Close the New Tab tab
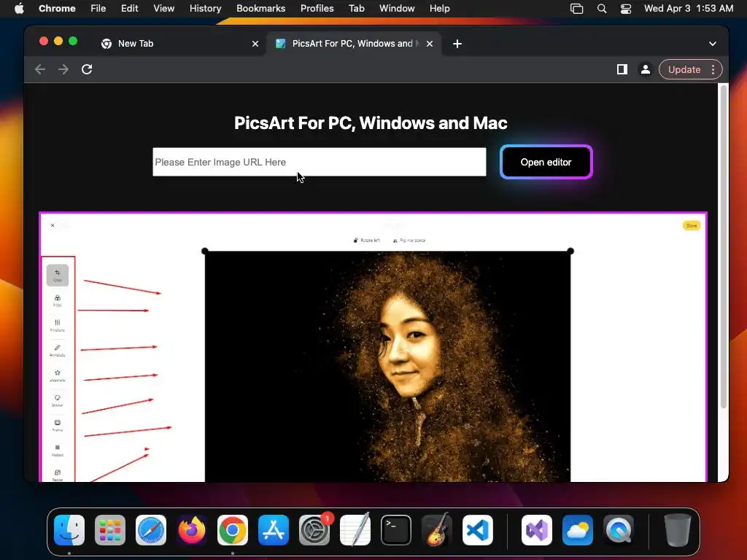Viewport: 747px width, 560px height. pos(255,44)
